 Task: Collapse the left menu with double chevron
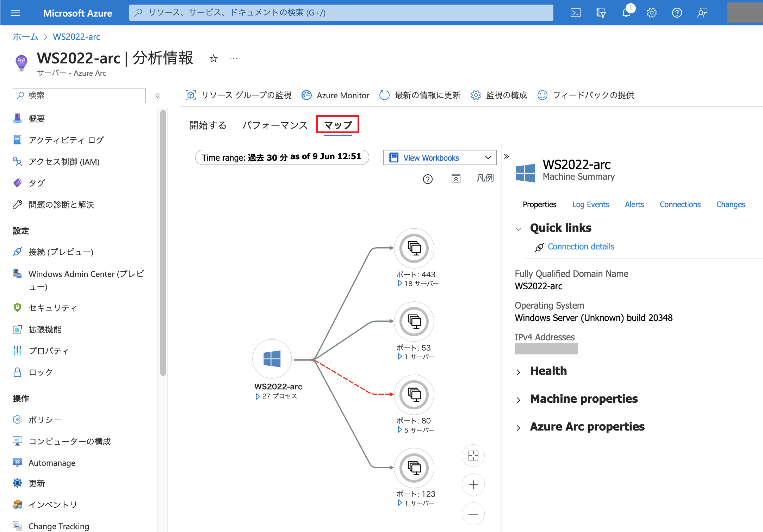pos(158,95)
